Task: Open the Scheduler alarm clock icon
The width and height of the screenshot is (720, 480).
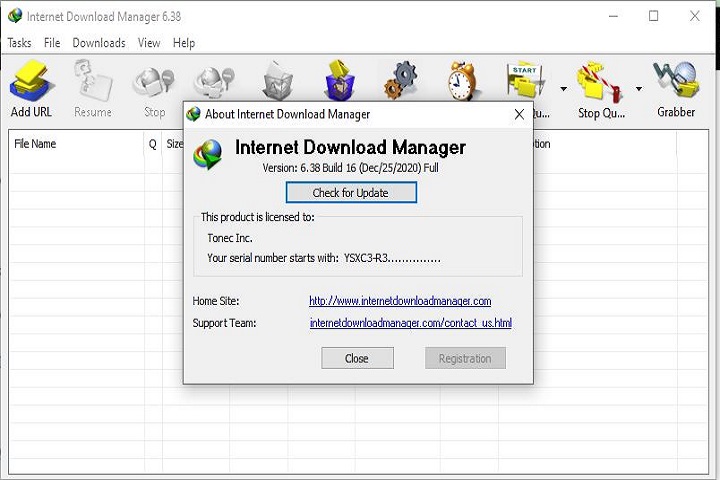Action: click(x=463, y=80)
